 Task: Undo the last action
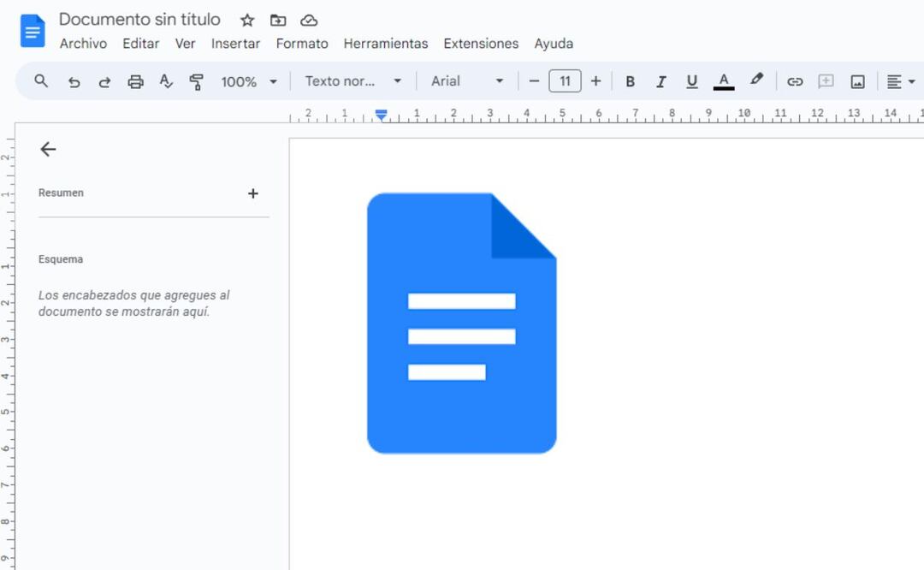pyautogui.click(x=74, y=82)
